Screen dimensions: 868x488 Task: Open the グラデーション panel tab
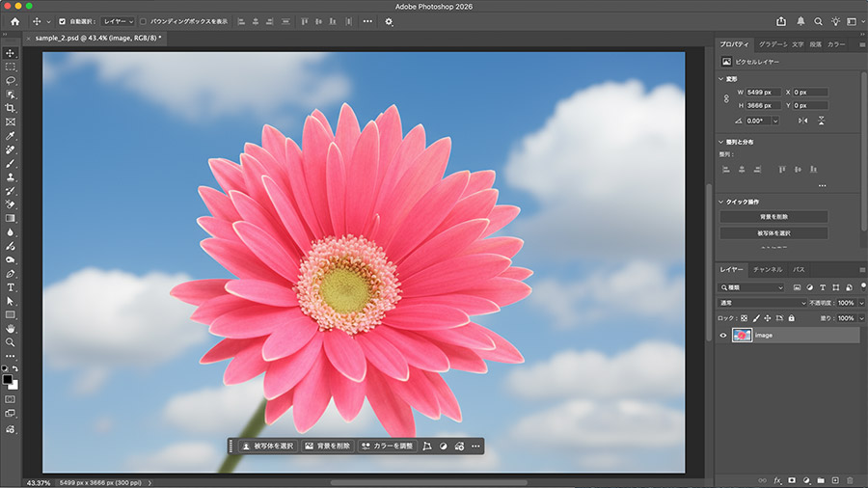tap(772, 44)
